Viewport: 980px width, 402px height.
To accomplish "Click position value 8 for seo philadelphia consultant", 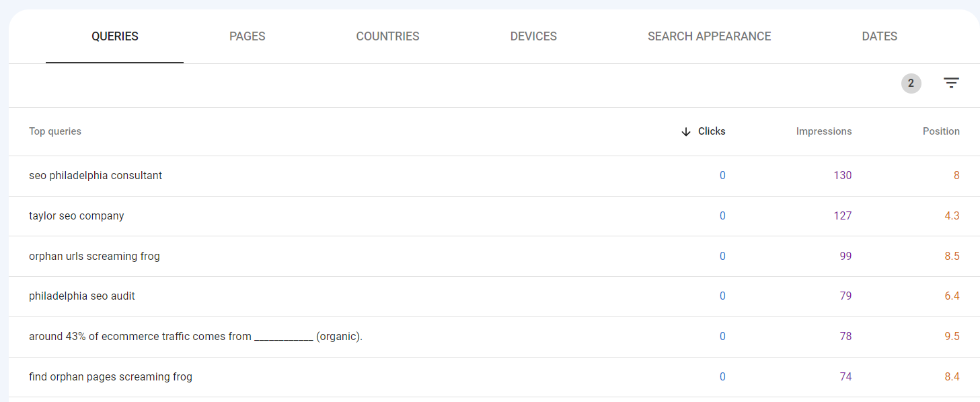I will [956, 175].
